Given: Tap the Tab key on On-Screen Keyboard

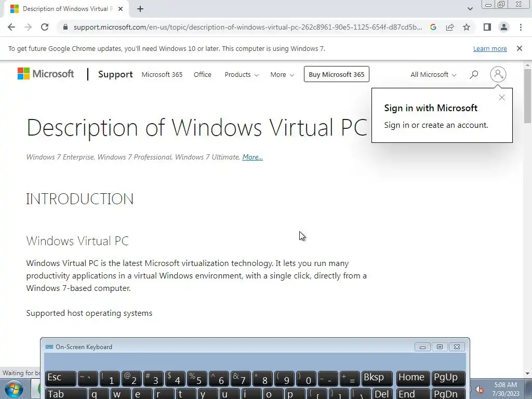Looking at the screenshot, I should (66, 394).
